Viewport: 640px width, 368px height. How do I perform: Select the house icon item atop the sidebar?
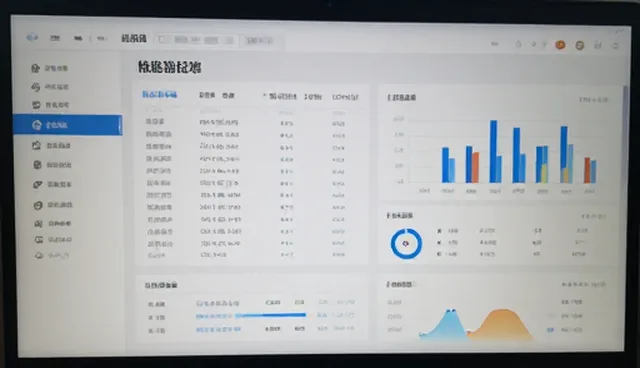tap(50, 68)
